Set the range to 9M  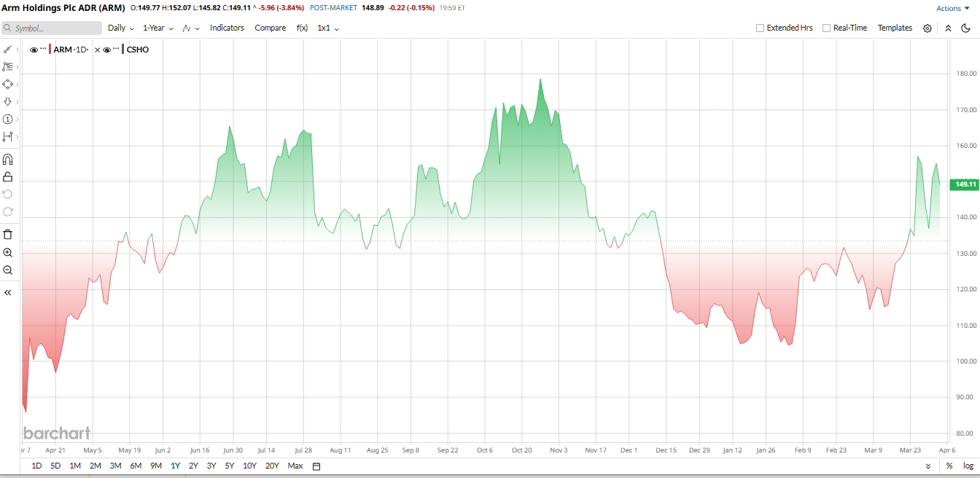click(x=156, y=466)
